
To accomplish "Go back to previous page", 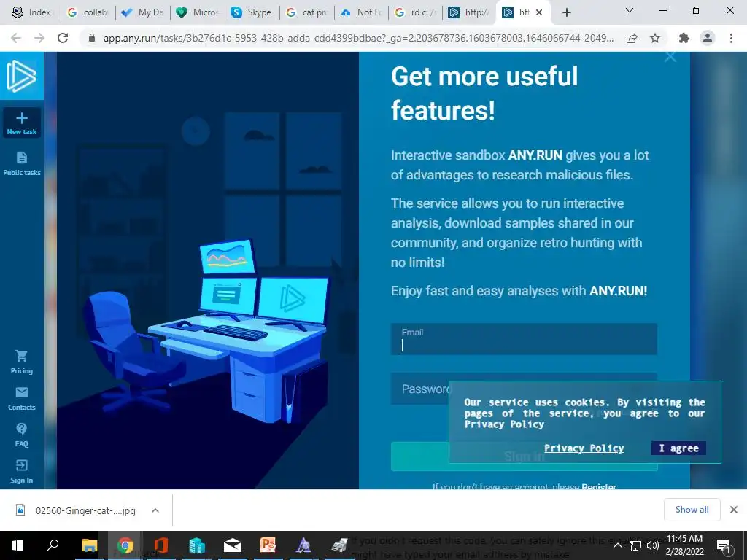I will pyautogui.click(x=16, y=38).
